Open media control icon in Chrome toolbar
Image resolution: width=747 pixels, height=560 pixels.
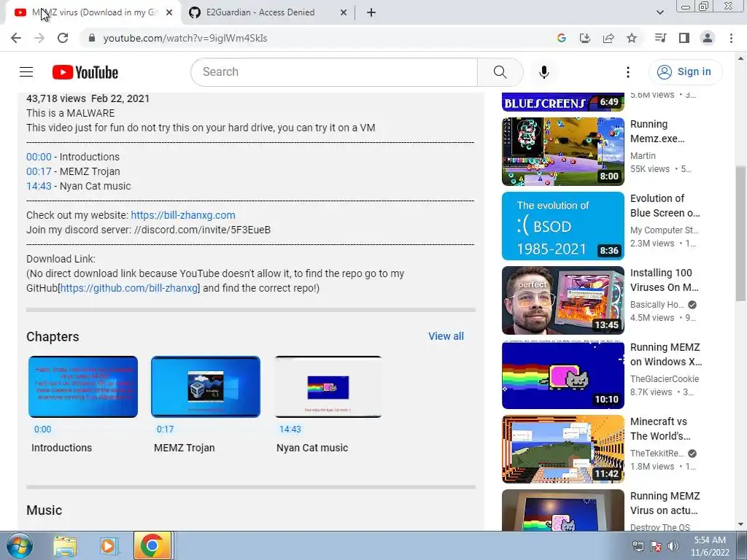click(x=660, y=38)
